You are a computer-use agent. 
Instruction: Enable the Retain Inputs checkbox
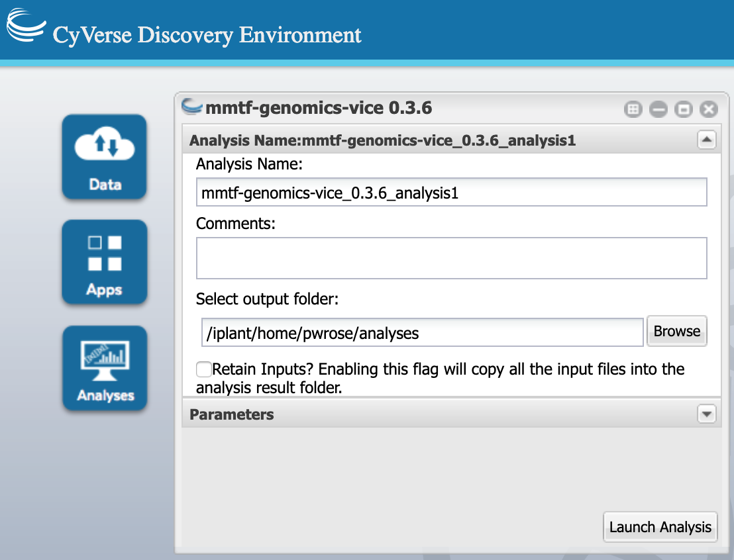pyautogui.click(x=203, y=369)
